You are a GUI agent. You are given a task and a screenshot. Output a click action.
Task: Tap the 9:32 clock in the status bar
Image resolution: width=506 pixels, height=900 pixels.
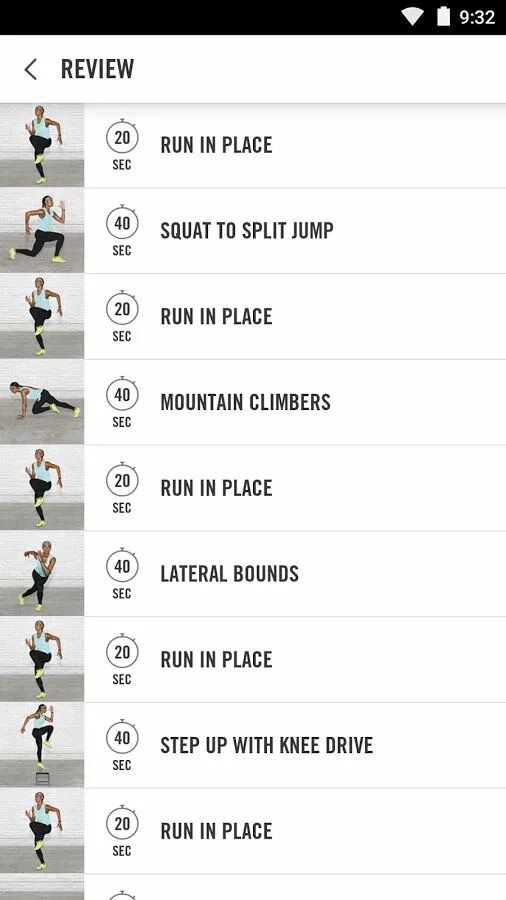tap(477, 17)
